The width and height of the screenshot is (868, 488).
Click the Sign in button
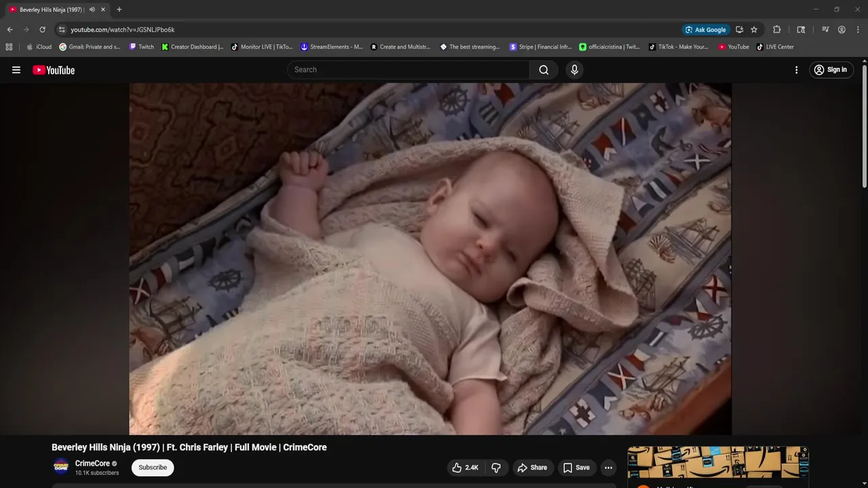[831, 70]
